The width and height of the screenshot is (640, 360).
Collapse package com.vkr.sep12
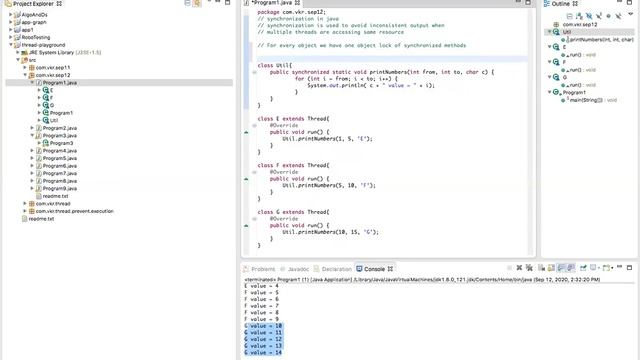[x=25, y=75]
